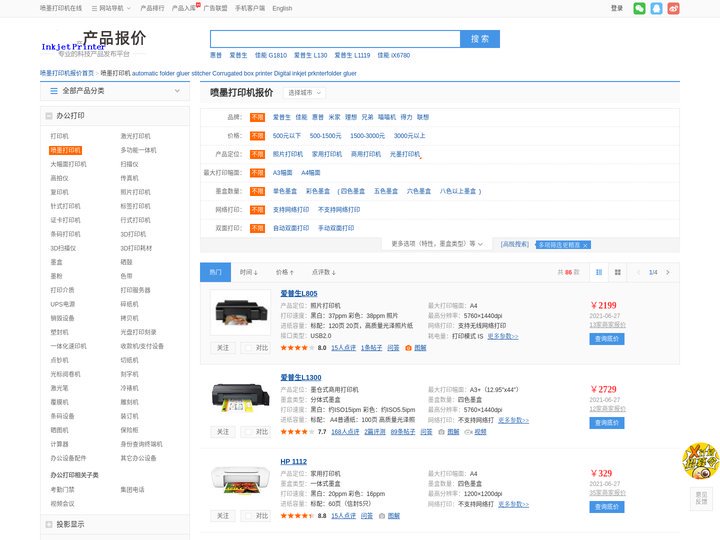This screenshot has width=720, height=540.
Task: Open 激光打印机 in the sidebar
Action: 135,136
